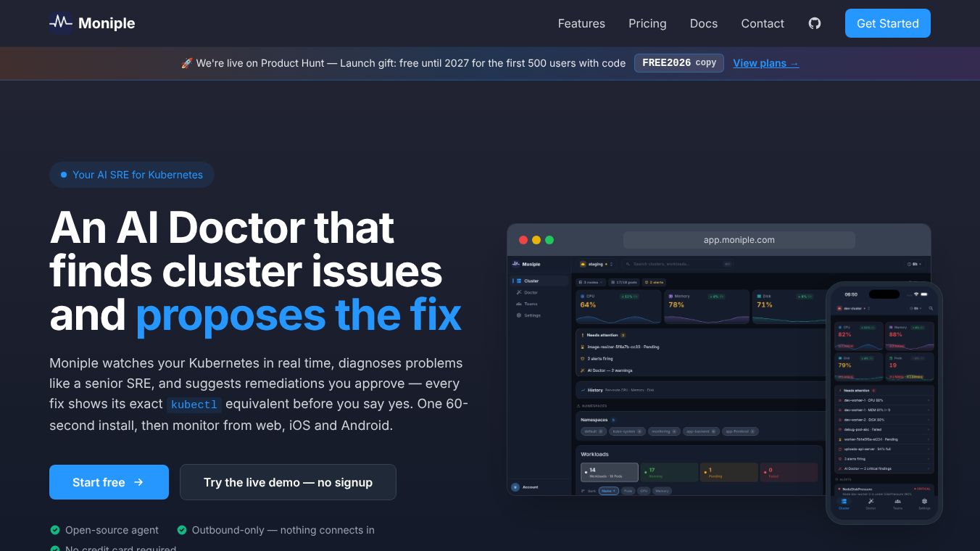This screenshot has width=980, height=551.
Task: Click the Start free button
Action: [109, 482]
